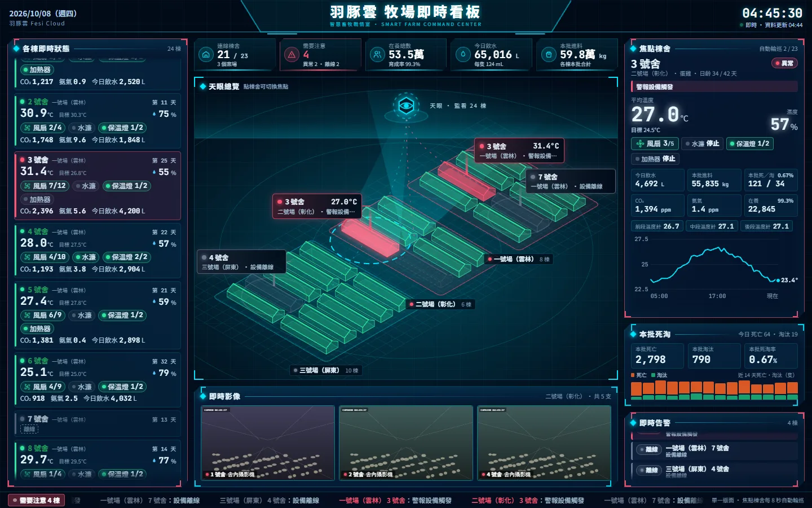Click the people icon in 在養總數 card
This screenshot has height=508, width=812.
(377, 55)
